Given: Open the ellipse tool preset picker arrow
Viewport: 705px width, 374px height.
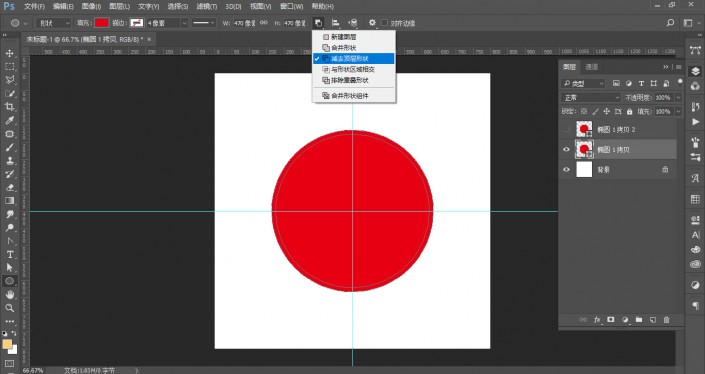Looking at the screenshot, I should [x=25, y=23].
